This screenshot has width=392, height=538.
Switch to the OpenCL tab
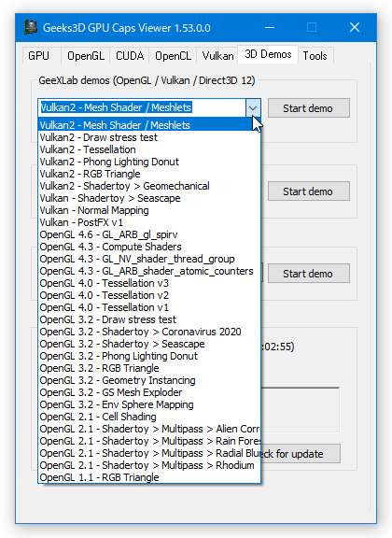(174, 56)
